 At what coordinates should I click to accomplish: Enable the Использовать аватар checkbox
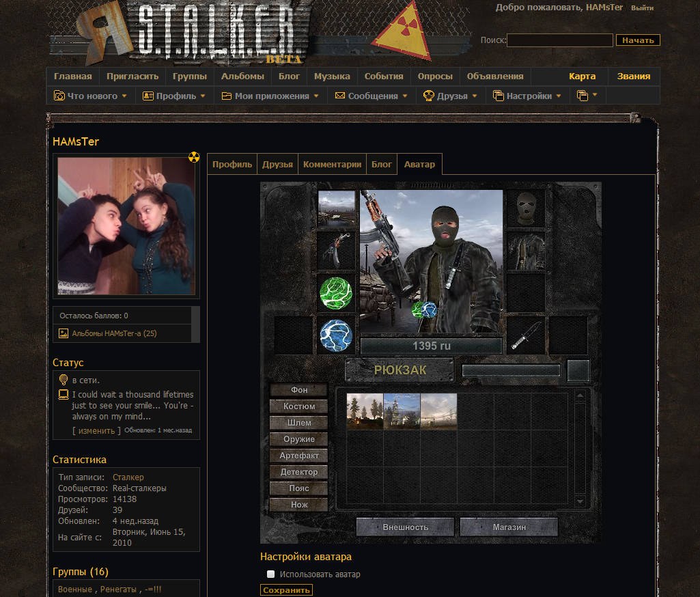(x=270, y=574)
